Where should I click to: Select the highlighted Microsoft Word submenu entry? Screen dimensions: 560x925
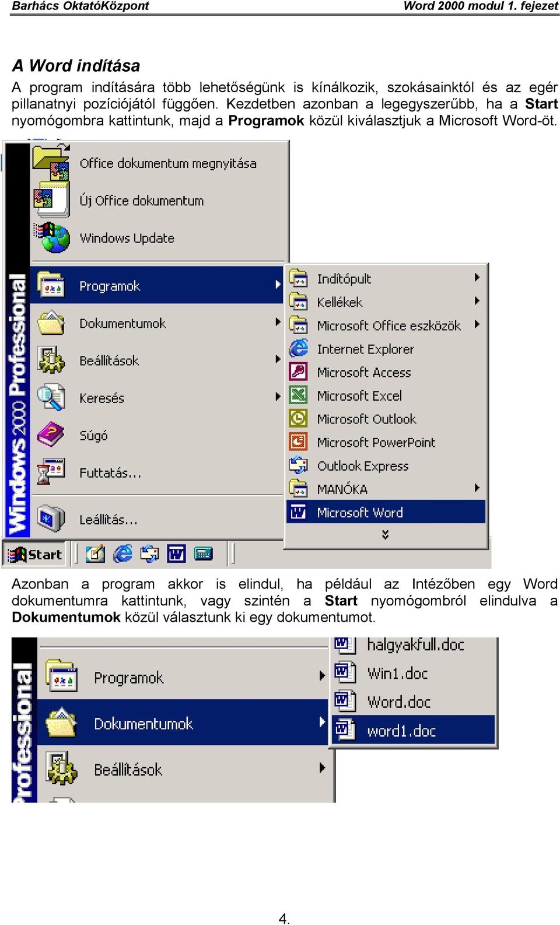[x=386, y=512]
